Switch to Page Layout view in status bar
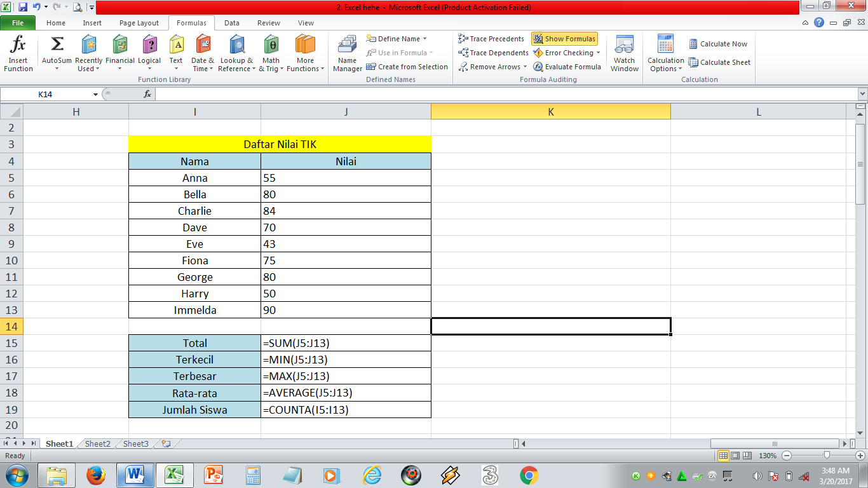 735,456
